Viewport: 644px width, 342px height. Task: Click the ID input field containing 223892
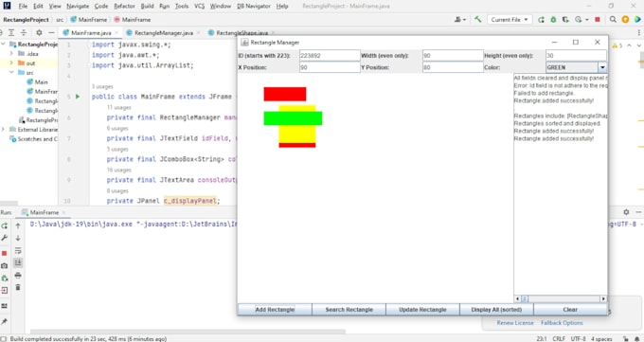coord(330,56)
